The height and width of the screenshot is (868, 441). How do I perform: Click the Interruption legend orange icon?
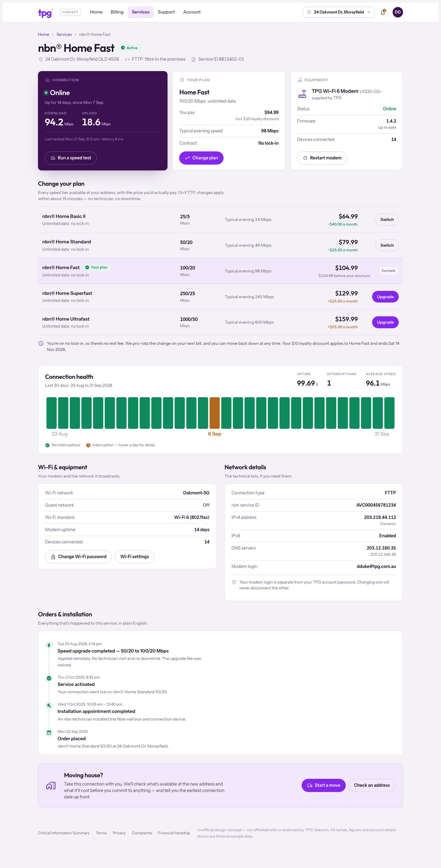click(88, 445)
